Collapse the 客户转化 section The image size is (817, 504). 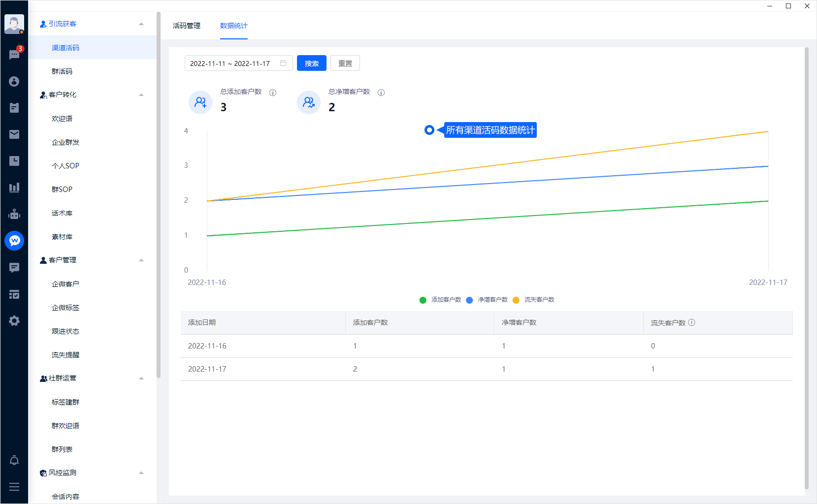(x=141, y=94)
